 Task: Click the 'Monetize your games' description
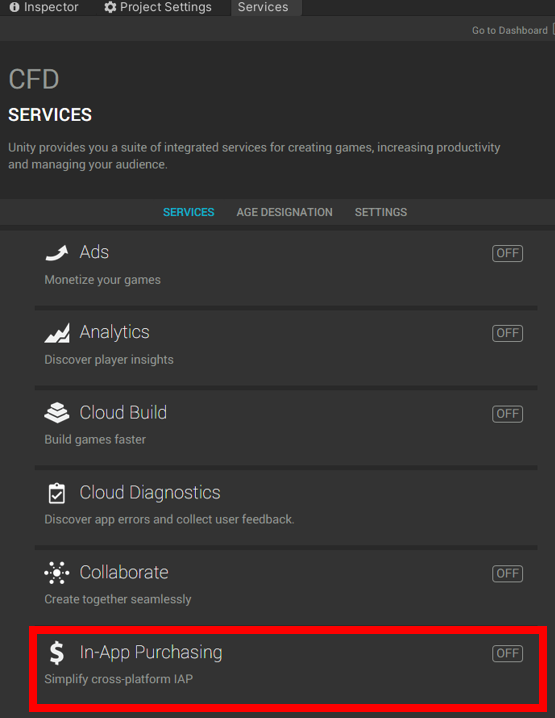[x=103, y=280]
